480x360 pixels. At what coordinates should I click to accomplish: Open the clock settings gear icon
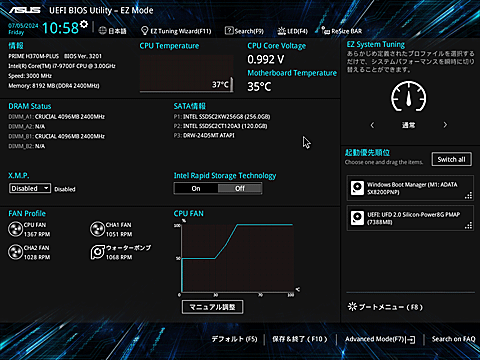[x=84, y=24]
